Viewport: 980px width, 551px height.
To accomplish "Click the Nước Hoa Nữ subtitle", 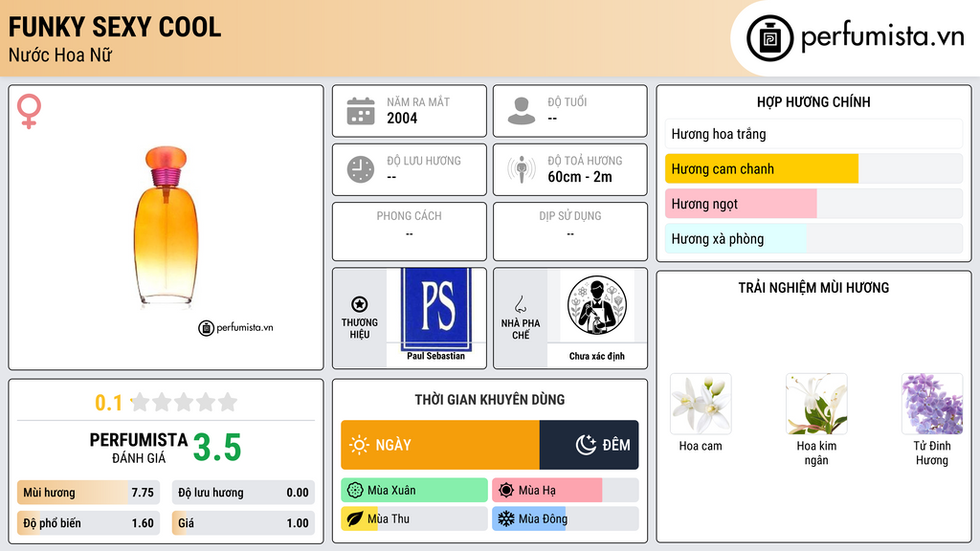I will click(x=60, y=55).
